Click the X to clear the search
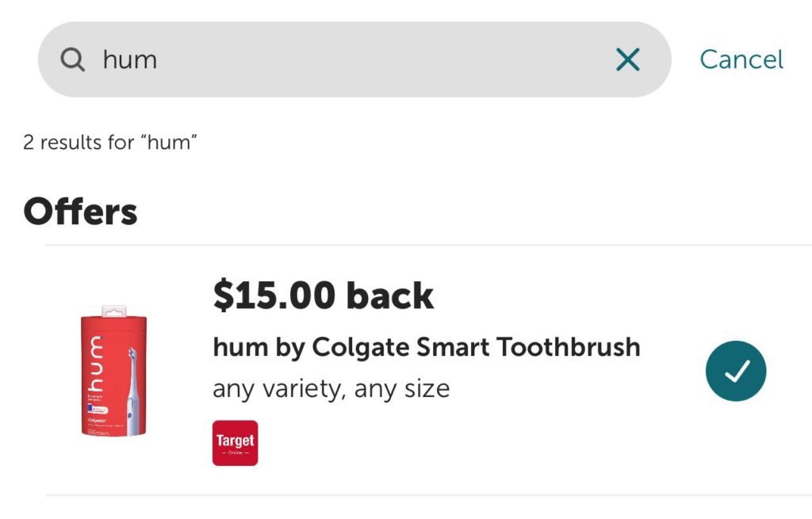 coord(627,59)
